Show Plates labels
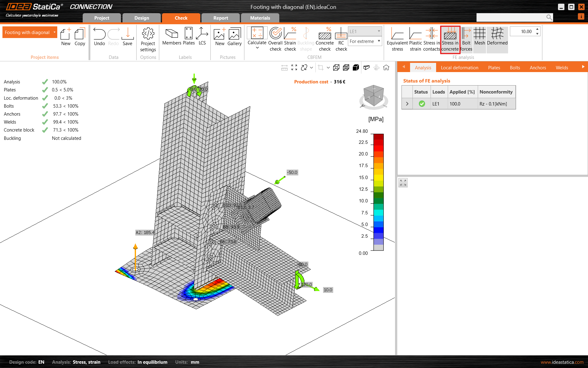Viewport: 588px width, 368px height. pos(189,37)
